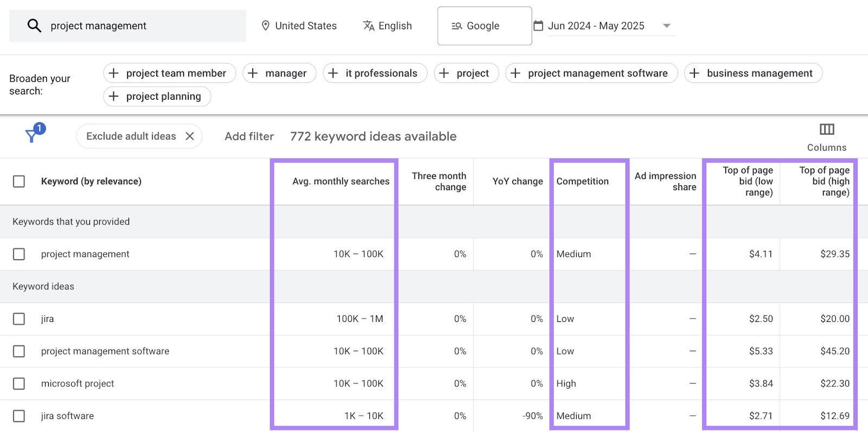Image resolution: width=868 pixels, height=432 pixels.
Task: Click the search magnifier icon
Action: [34, 25]
